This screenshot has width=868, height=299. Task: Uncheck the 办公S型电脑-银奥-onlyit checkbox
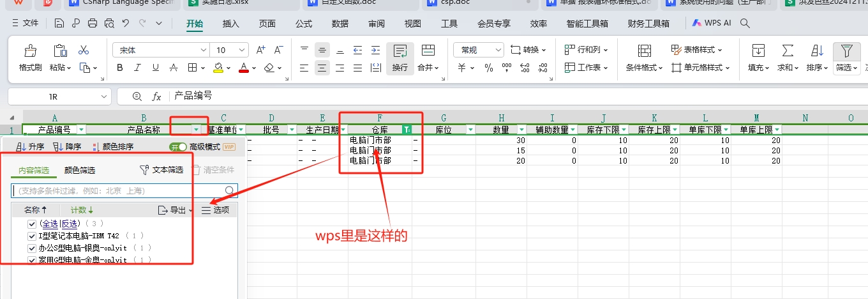[x=32, y=248]
